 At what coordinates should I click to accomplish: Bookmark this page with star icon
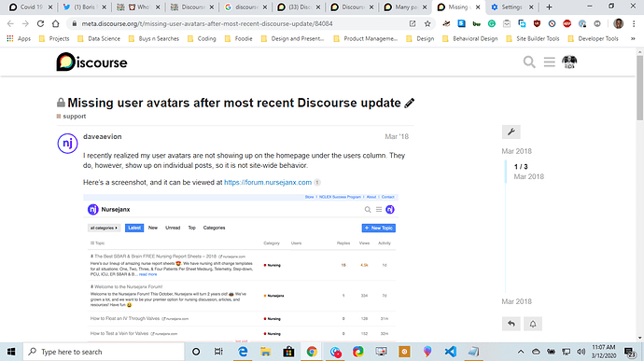point(427,24)
